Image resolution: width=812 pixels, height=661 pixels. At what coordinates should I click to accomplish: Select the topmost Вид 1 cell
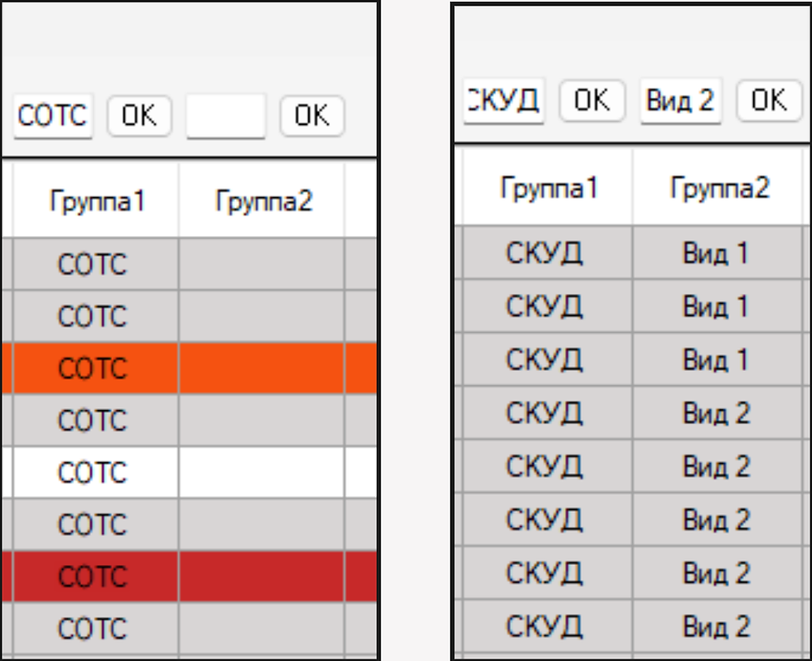pos(715,253)
